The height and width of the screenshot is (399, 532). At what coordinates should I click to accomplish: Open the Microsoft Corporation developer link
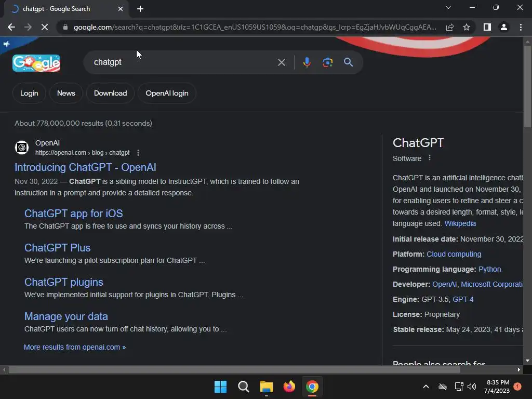tap(491, 284)
